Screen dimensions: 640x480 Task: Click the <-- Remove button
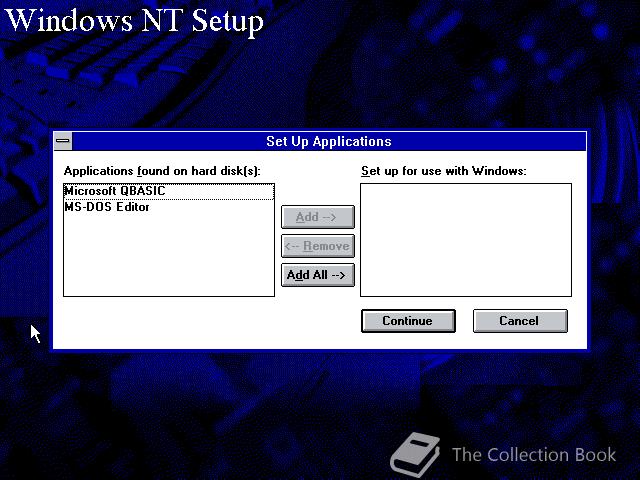(318, 246)
